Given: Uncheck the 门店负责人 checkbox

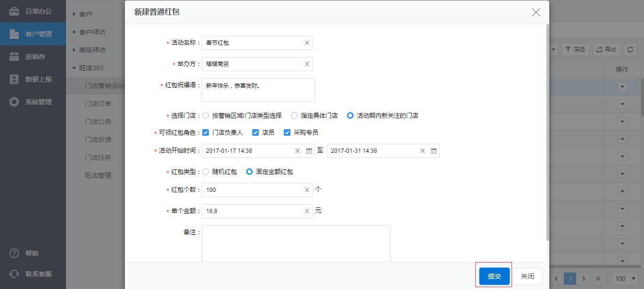Looking at the screenshot, I should pos(206,132).
